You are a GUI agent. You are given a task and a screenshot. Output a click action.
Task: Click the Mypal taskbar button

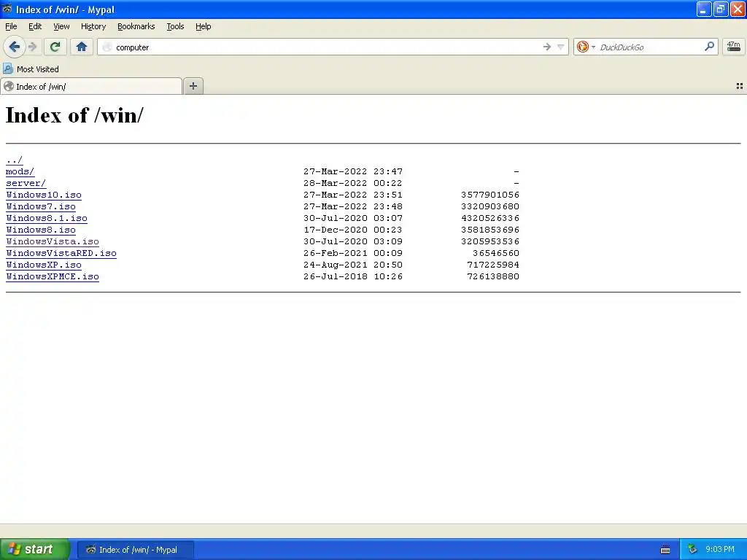pyautogui.click(x=136, y=550)
